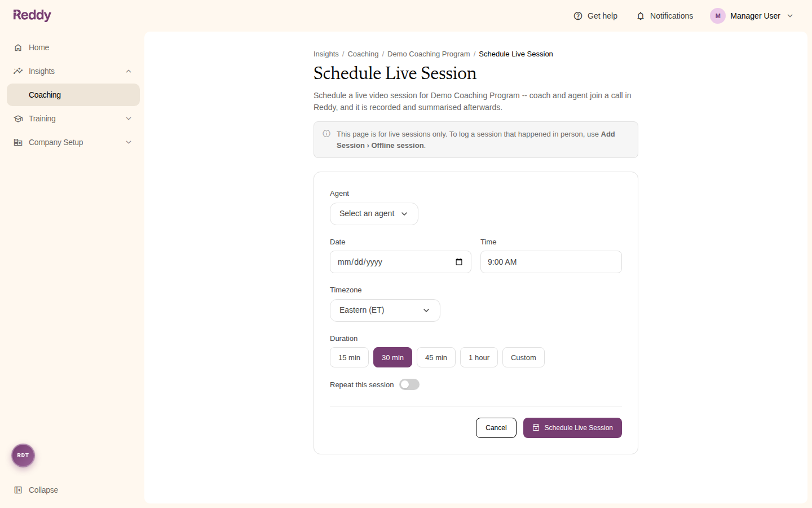Viewport: 812px width, 508px height.
Task: Select 1 hour duration
Action: point(479,357)
